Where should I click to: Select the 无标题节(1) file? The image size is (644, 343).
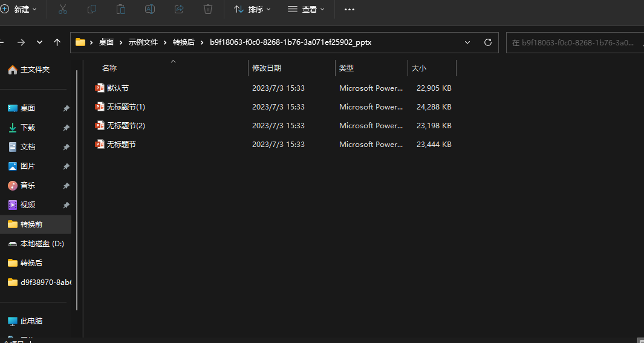click(126, 107)
